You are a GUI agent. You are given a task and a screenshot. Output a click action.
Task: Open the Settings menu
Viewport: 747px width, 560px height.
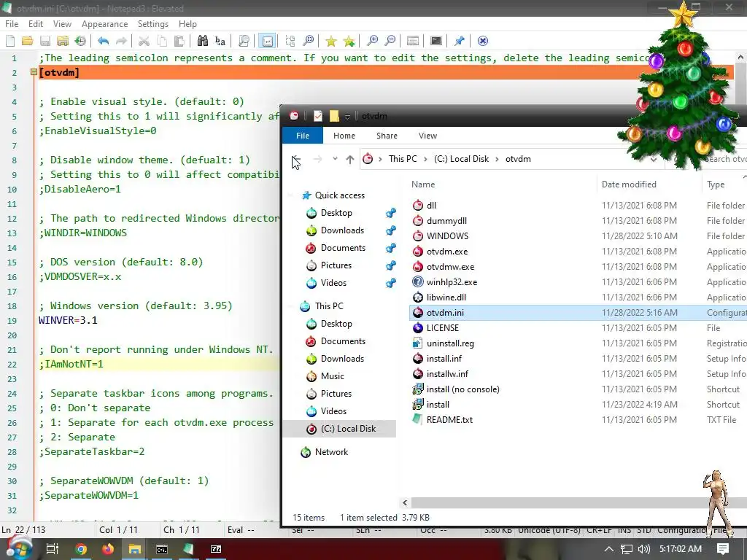point(153,24)
